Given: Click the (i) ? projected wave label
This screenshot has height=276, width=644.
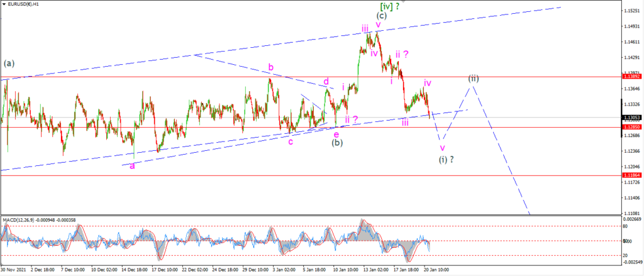Looking at the screenshot, I should pyautogui.click(x=447, y=159).
